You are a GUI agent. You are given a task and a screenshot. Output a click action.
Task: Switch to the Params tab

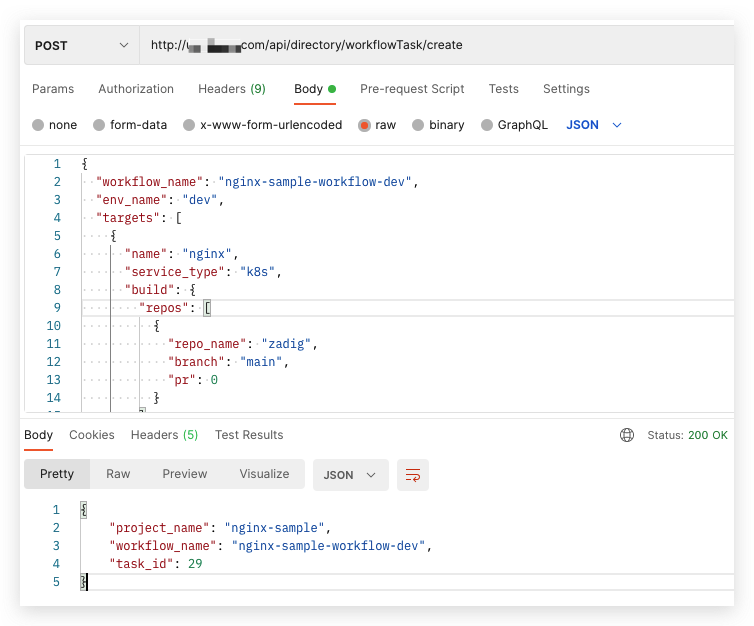[53, 89]
